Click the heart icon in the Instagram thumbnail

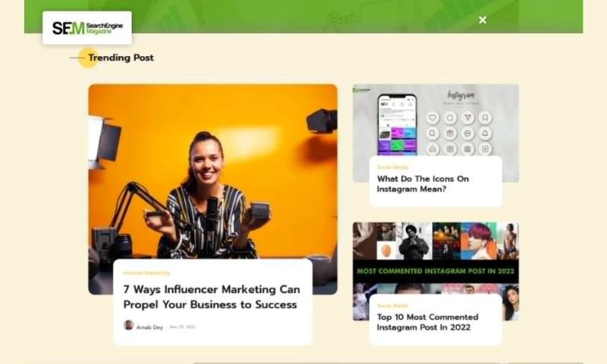432,118
